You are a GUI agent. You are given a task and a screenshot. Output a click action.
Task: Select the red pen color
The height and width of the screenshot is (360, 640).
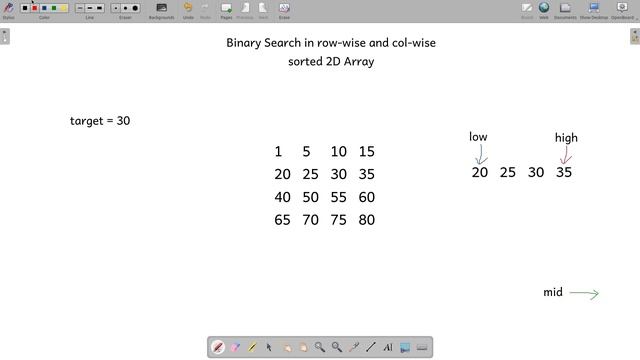[35, 8]
